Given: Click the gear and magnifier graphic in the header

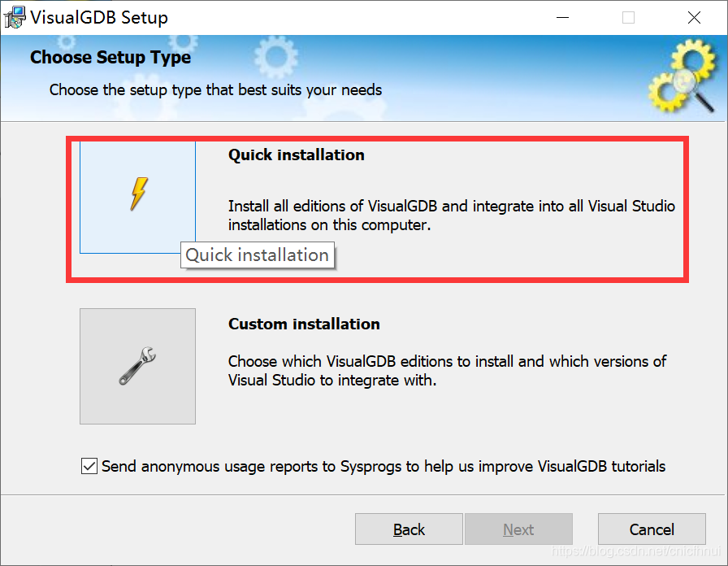Looking at the screenshot, I should (x=682, y=78).
